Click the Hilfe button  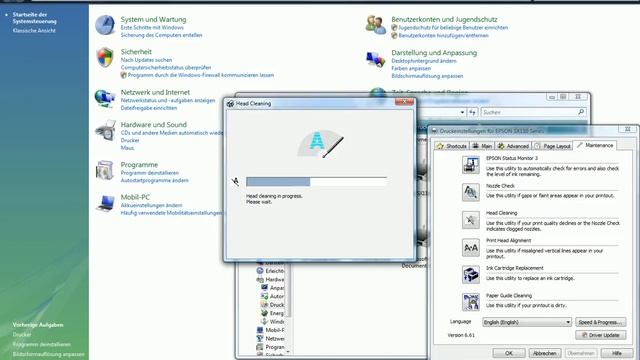[617, 353]
